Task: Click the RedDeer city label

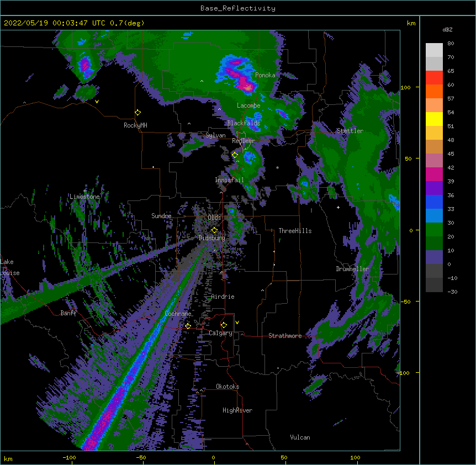Action: (243, 140)
